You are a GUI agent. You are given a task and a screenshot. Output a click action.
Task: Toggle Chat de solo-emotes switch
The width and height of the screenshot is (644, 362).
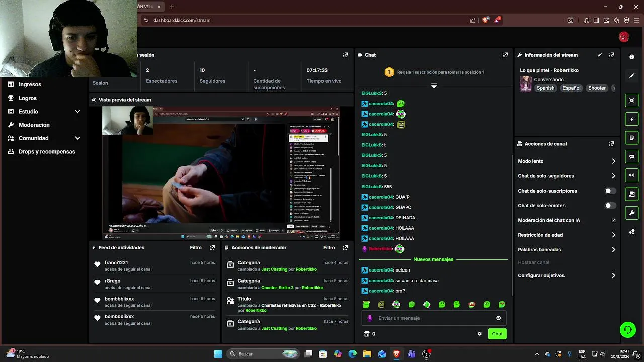[610, 206]
